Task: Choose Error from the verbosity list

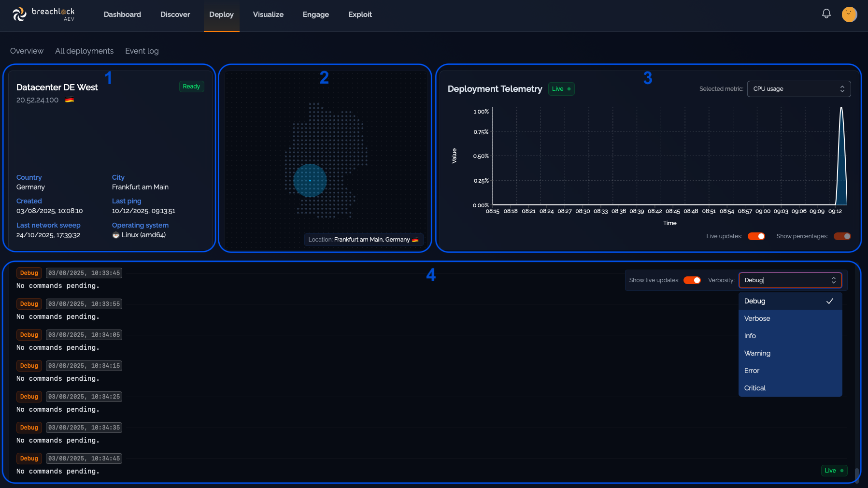Action: click(x=790, y=371)
